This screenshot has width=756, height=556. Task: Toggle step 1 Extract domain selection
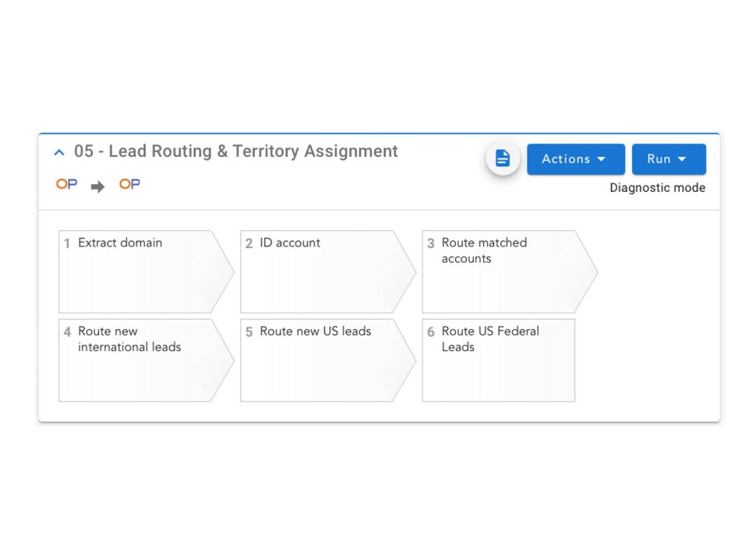66,243
